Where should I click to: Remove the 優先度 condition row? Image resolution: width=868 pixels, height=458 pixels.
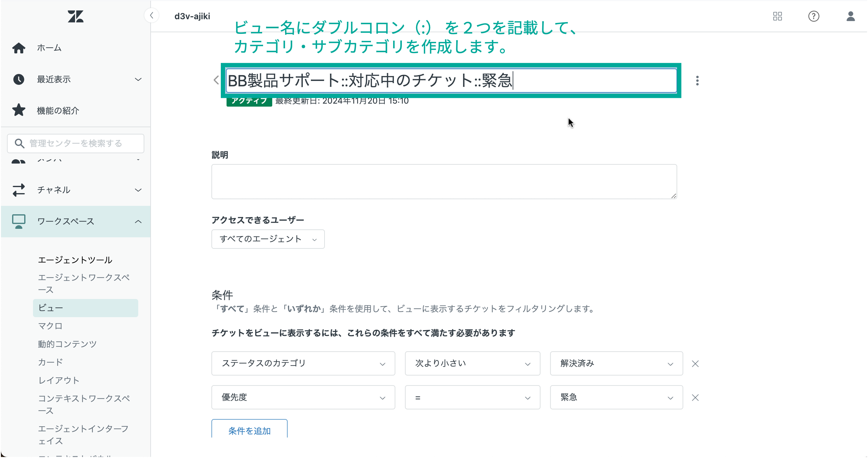point(695,398)
